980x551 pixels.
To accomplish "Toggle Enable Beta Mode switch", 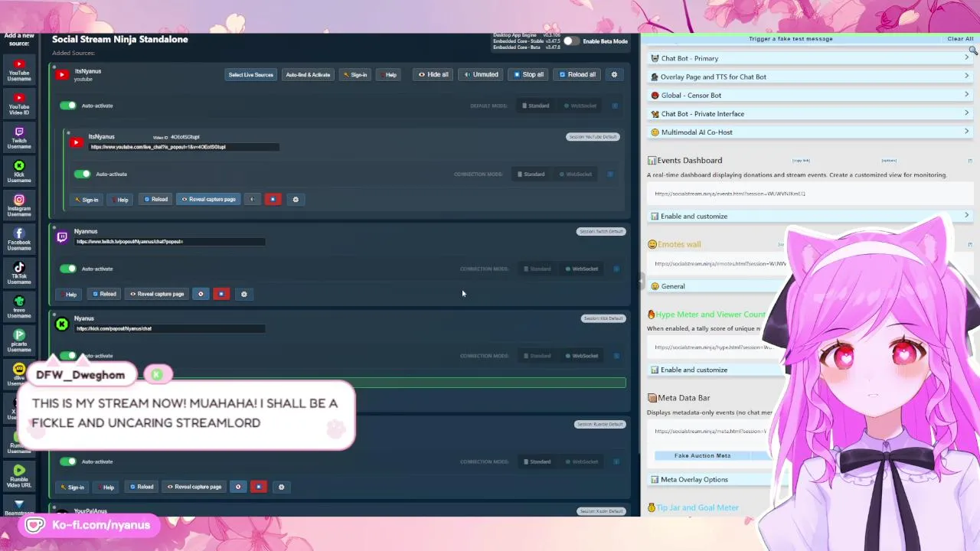I will (571, 41).
